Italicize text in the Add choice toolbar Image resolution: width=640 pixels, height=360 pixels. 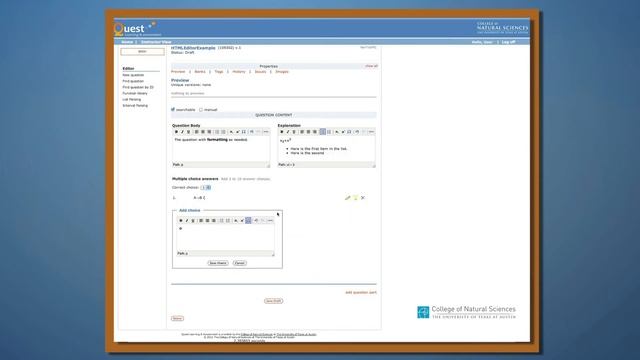187,220
